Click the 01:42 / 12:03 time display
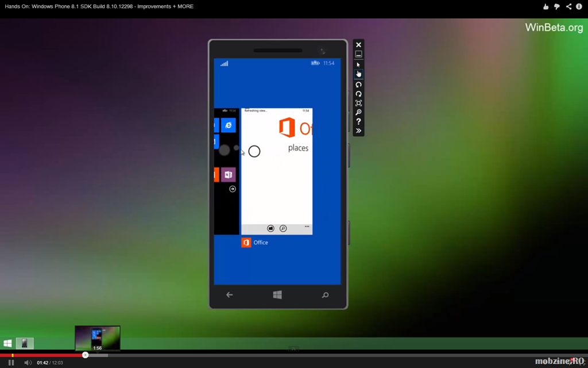The height and width of the screenshot is (368, 588). coord(50,363)
